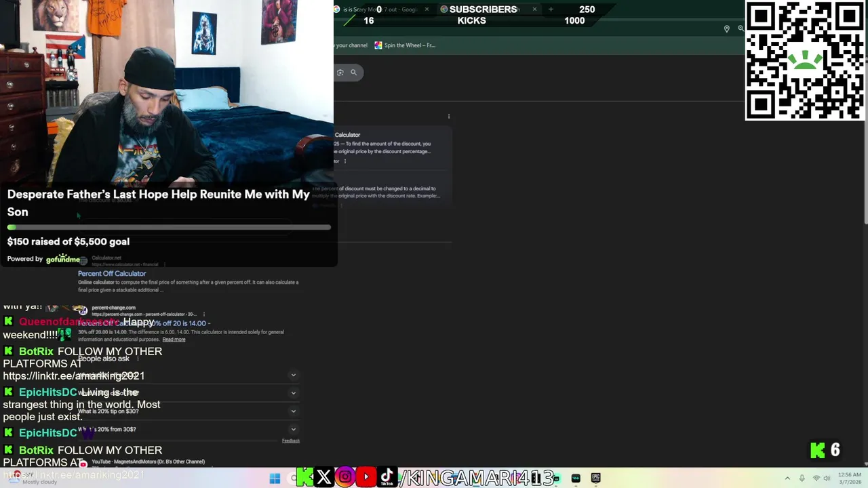Open the Calculator featured snippet title
The width and height of the screenshot is (868, 488).
click(347, 135)
